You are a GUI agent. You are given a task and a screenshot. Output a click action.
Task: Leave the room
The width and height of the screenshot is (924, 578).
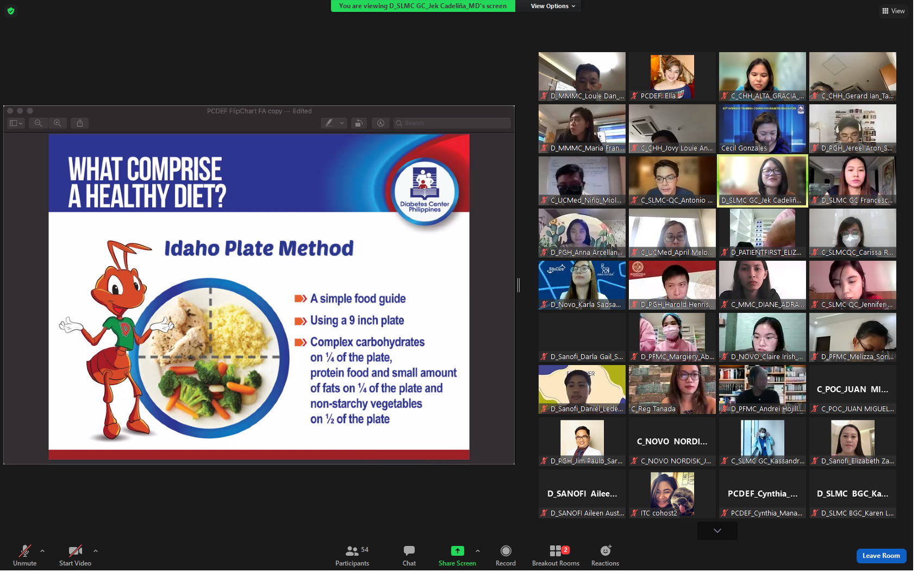(881, 556)
